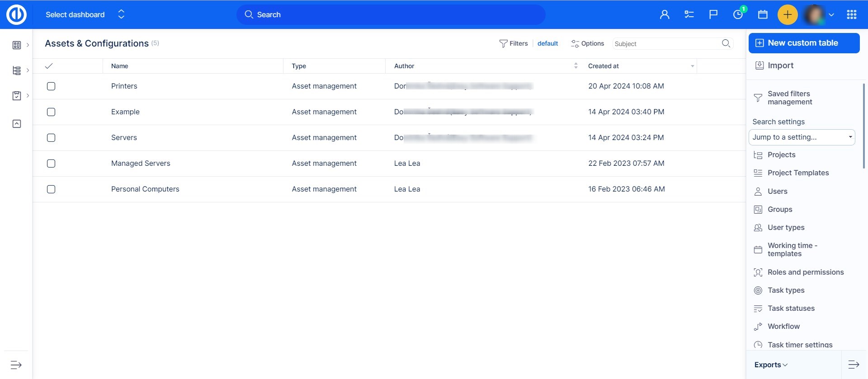Open the Select dashboard dropdown
This screenshot has height=379, width=868.
point(85,14)
